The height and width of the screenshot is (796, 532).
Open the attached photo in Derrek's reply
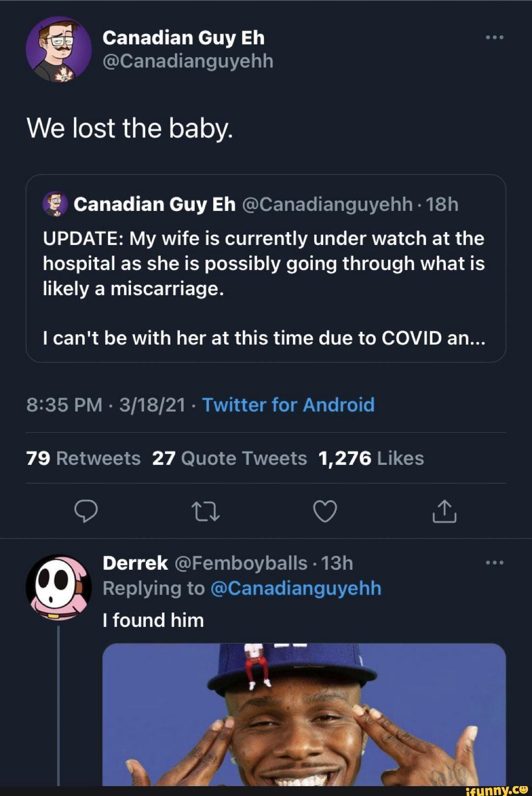click(304, 715)
